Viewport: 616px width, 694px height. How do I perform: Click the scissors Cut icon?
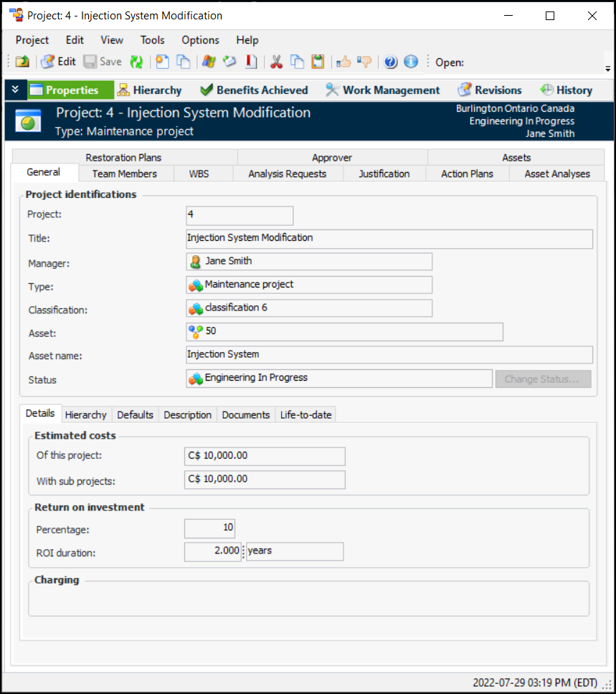[276, 62]
